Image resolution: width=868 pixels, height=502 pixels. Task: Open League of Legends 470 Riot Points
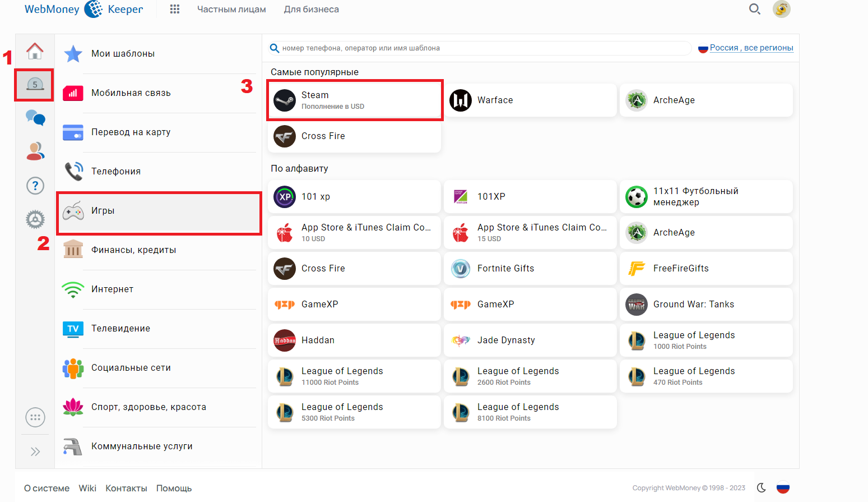tap(706, 376)
